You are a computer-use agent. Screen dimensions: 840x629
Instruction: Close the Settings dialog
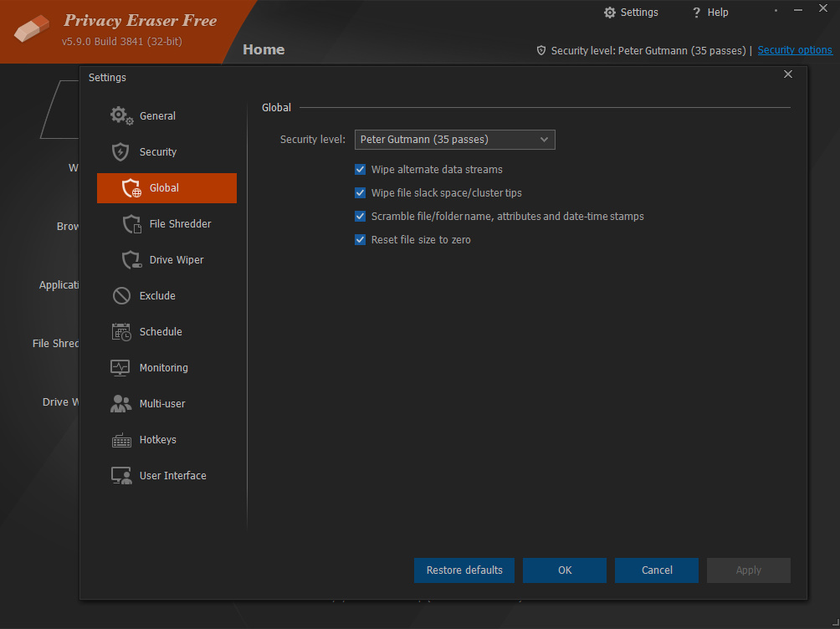[788, 74]
